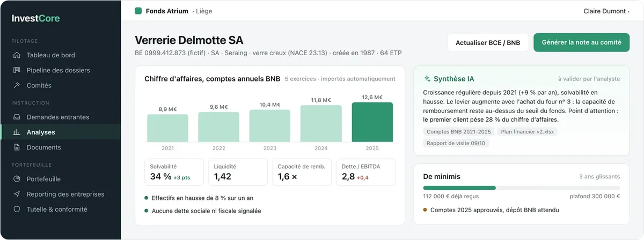The height and width of the screenshot is (240, 644).
Task: Click the BE 0999.412.873 company details line
Action: coord(268,53)
